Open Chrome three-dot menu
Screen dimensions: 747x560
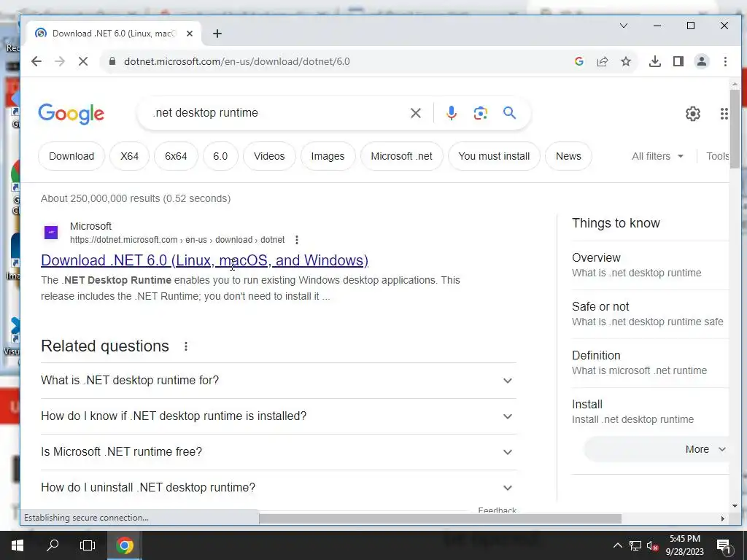(x=725, y=61)
